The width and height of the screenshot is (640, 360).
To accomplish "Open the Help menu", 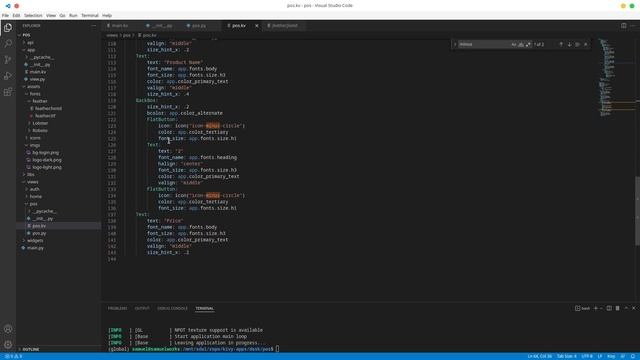I will coord(107,16).
